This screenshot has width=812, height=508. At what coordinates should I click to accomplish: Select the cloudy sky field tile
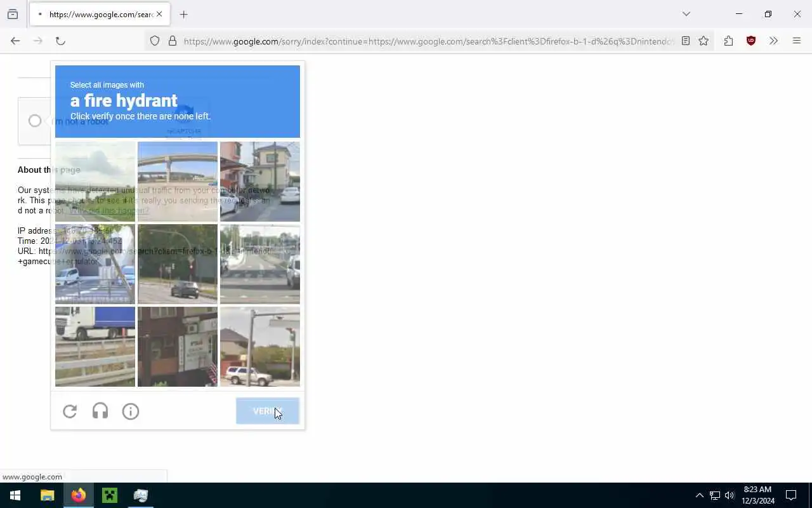point(95,182)
